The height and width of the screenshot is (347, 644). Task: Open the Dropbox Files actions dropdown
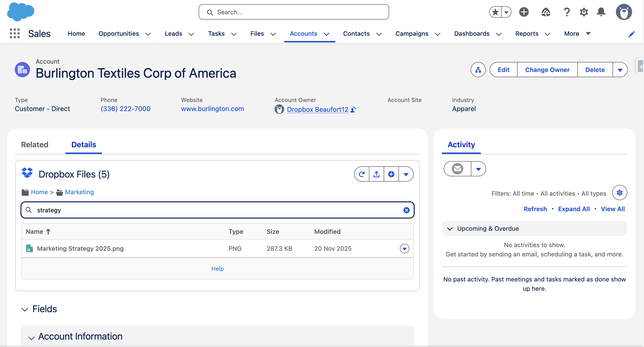pyautogui.click(x=406, y=174)
